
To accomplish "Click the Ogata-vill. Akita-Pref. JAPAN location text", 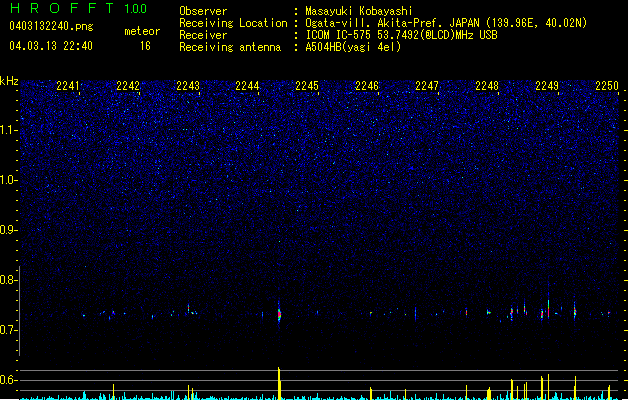I will [446, 23].
